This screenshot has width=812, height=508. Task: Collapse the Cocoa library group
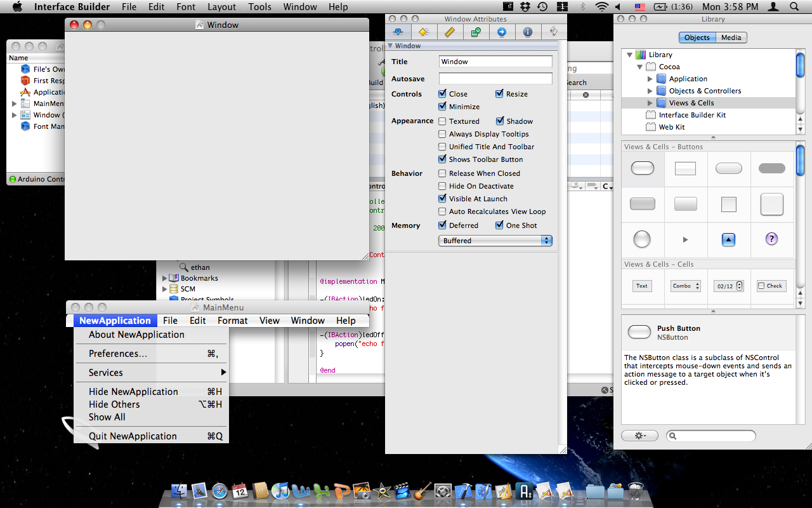tap(639, 67)
